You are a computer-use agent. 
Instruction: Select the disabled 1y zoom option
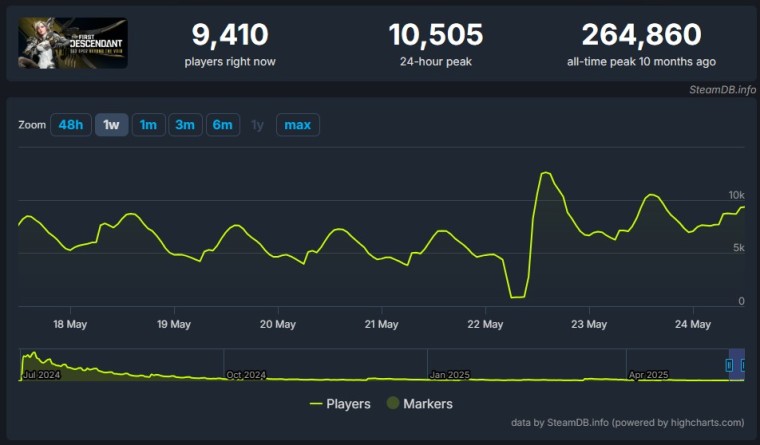coord(257,125)
